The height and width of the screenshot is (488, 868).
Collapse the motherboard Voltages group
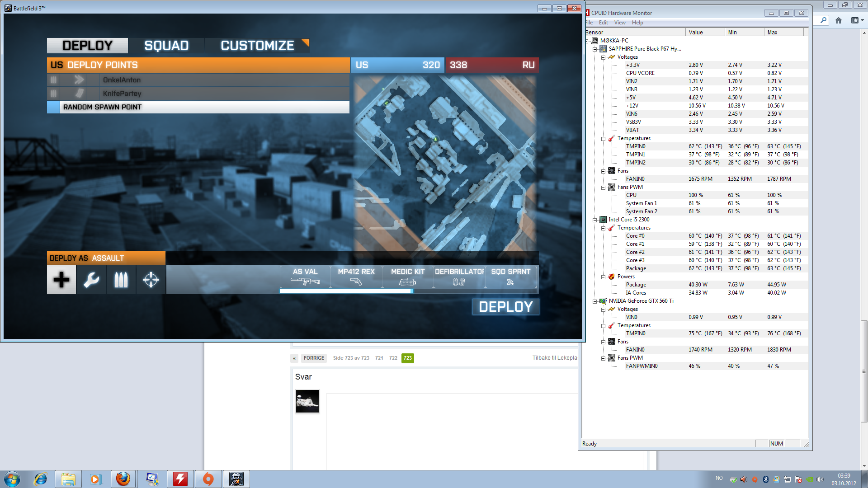click(603, 57)
